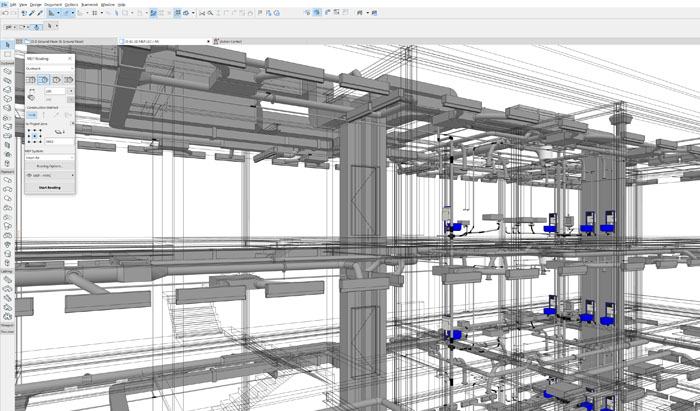
Task: Open the MEP System dropdown
Action: pos(49,158)
